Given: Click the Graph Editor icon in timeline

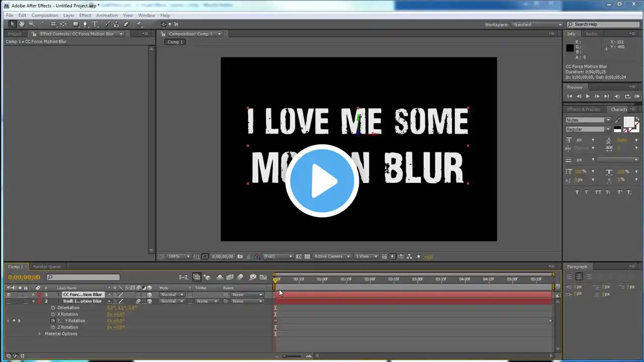Looking at the screenshot, I should (x=263, y=277).
